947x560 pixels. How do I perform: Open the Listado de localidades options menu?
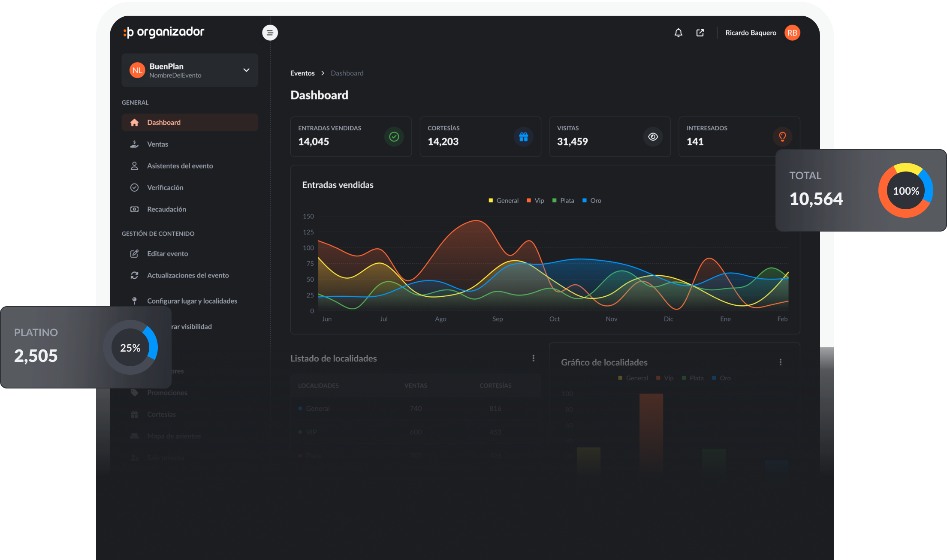[534, 358]
